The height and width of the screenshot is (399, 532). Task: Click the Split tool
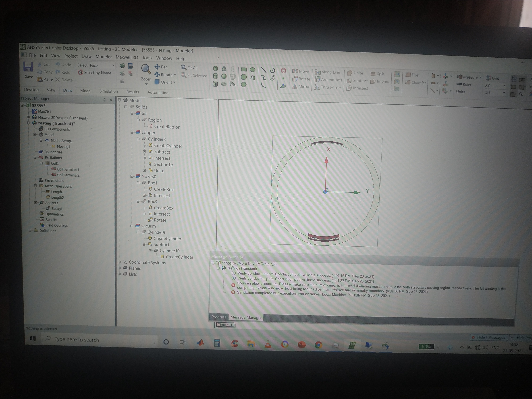[378, 74]
